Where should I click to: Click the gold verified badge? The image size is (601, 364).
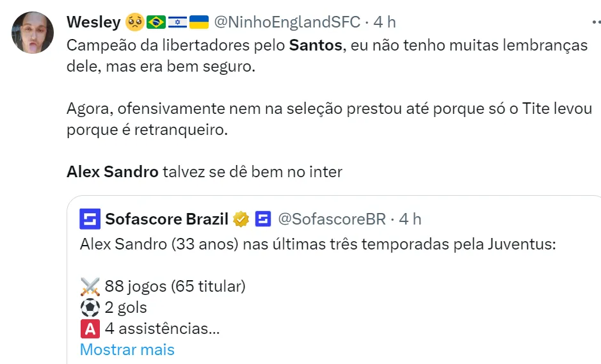(241, 219)
